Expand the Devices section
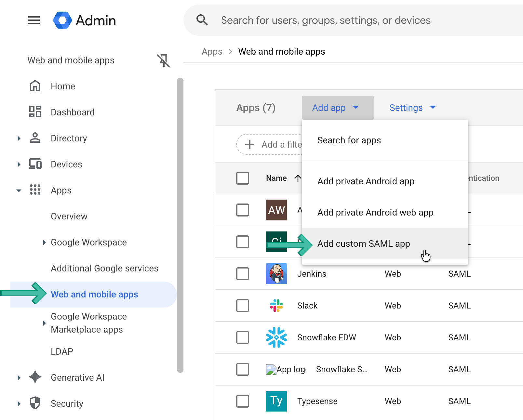523x420 pixels. [19, 164]
